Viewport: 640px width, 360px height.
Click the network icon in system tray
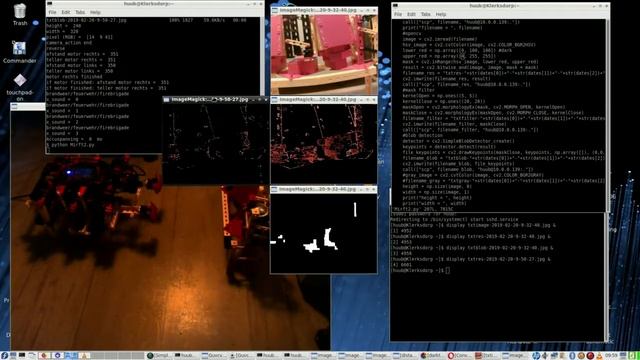pyautogui.click(x=554, y=356)
